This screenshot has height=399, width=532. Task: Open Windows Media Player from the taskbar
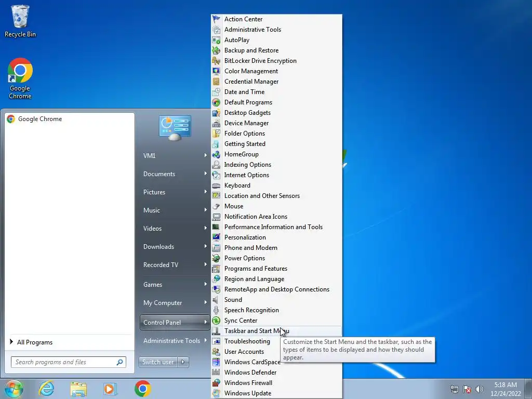pos(110,389)
